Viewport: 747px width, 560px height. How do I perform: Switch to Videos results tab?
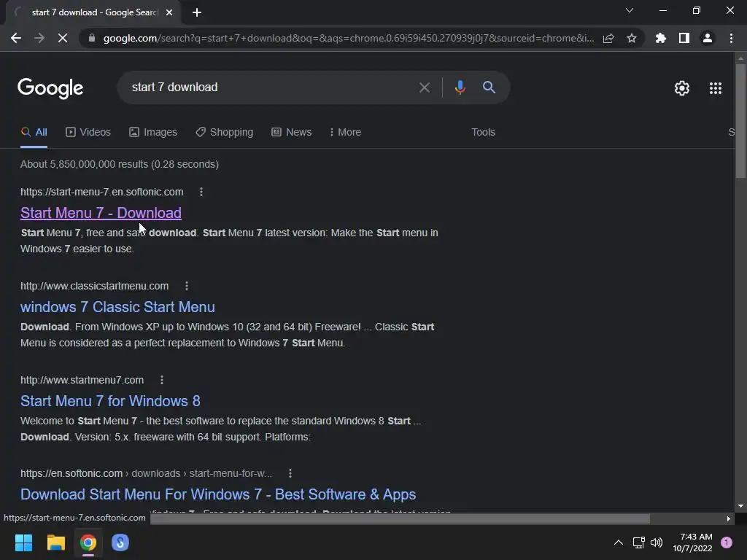88,133
